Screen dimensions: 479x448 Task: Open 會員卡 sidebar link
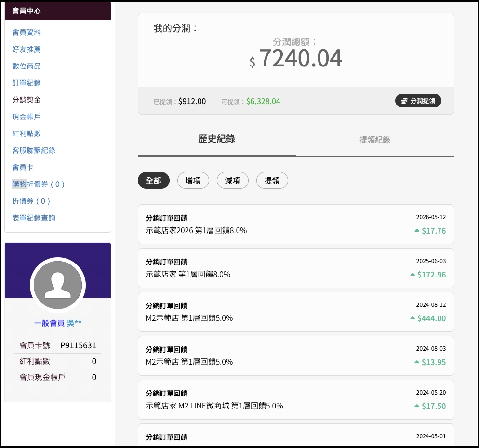coord(23,167)
